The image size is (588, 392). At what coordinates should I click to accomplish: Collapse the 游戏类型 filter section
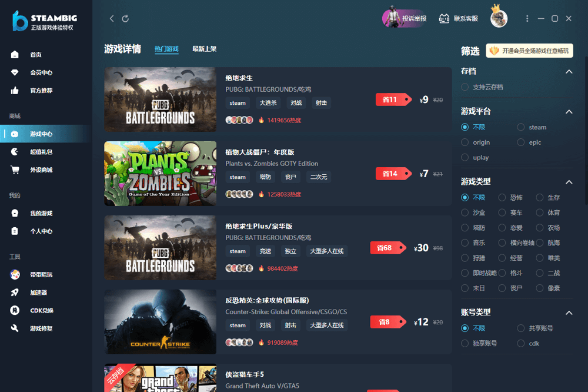[569, 182]
